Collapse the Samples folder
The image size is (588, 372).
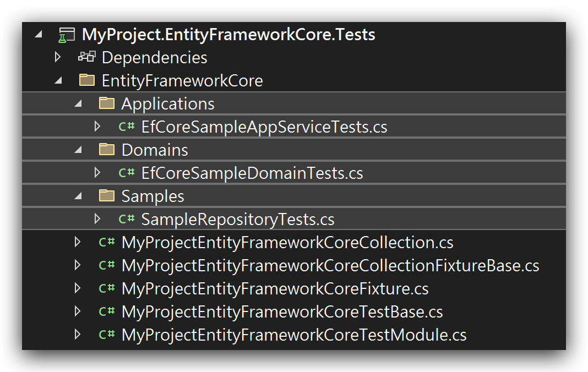[78, 196]
